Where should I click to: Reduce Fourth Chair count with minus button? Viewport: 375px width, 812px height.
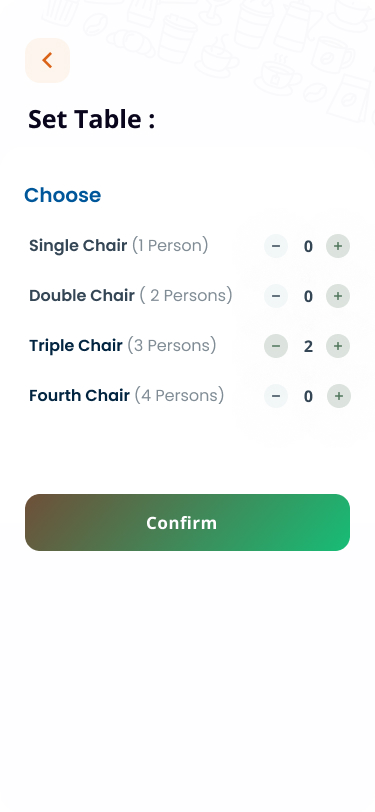point(276,396)
